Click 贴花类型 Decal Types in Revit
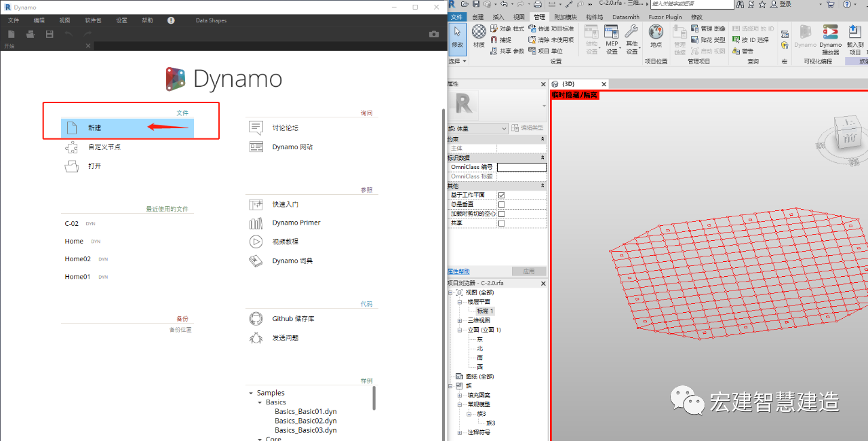Image resolution: width=868 pixels, height=441 pixels. point(709,39)
